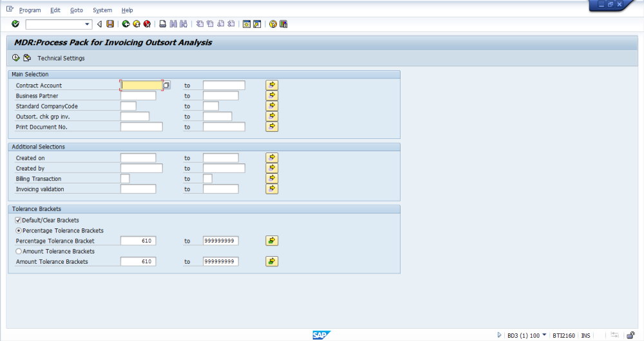Open the Help menu
The height and width of the screenshot is (341, 644).
127,10
